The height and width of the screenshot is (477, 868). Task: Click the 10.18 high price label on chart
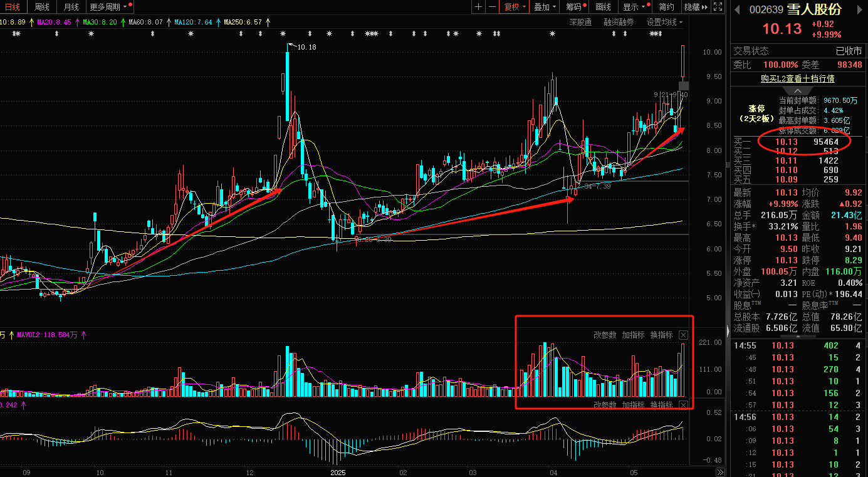click(307, 47)
